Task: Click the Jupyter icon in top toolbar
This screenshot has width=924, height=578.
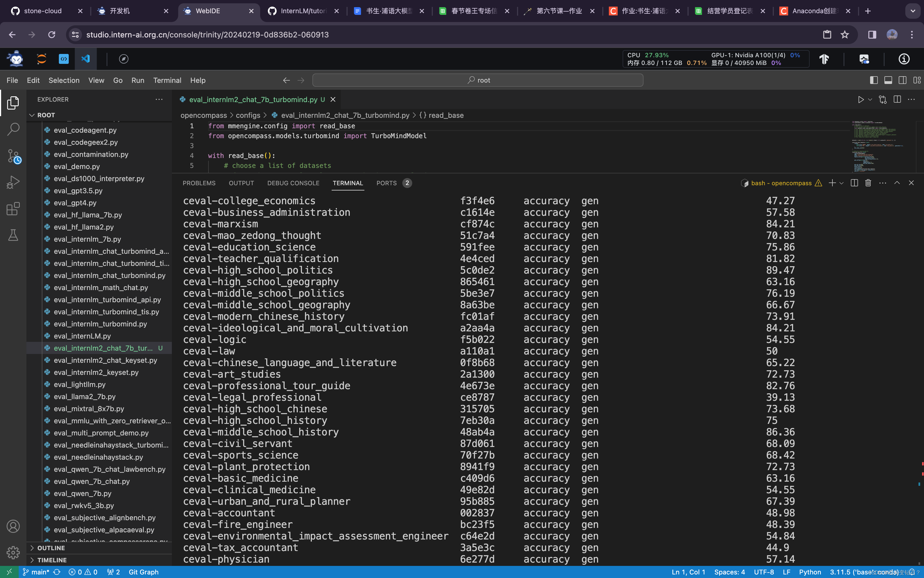Action: click(x=42, y=59)
